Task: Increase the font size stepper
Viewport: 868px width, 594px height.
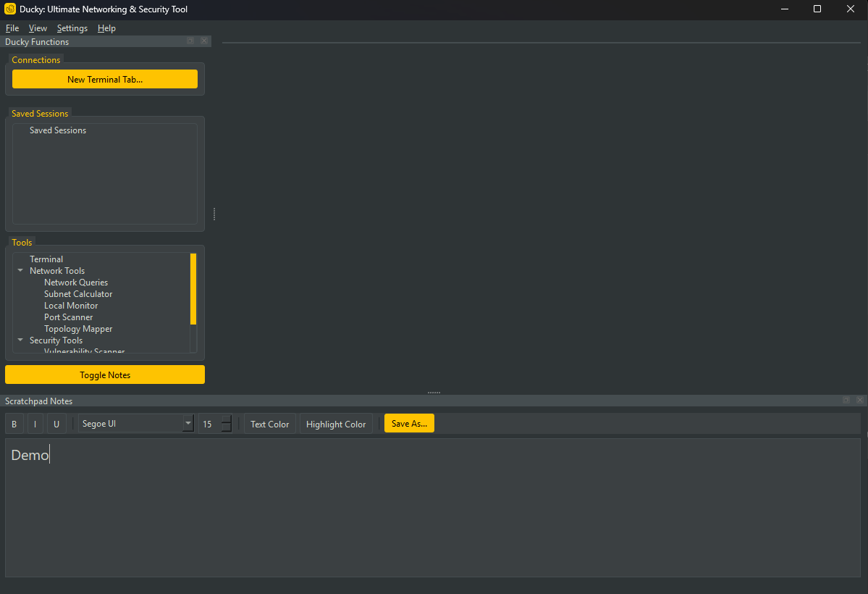Action: 227,419
